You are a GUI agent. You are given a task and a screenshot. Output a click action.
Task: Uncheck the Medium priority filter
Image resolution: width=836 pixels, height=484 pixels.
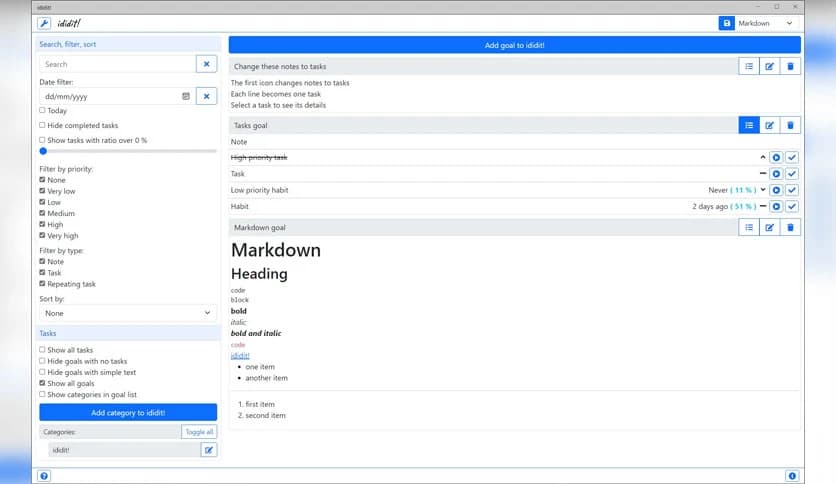tap(42, 213)
